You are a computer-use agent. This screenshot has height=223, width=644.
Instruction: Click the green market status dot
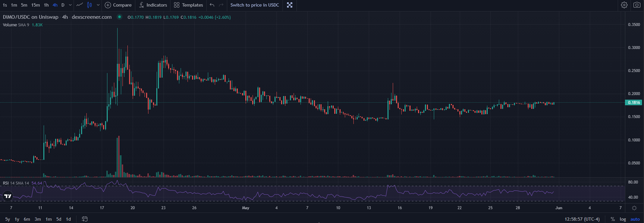[x=120, y=17]
